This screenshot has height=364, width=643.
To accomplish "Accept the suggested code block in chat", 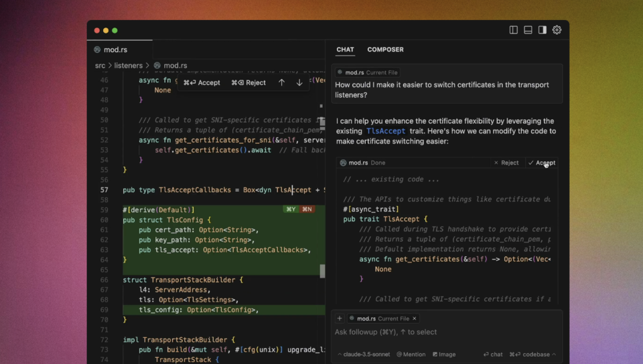I will [541, 163].
